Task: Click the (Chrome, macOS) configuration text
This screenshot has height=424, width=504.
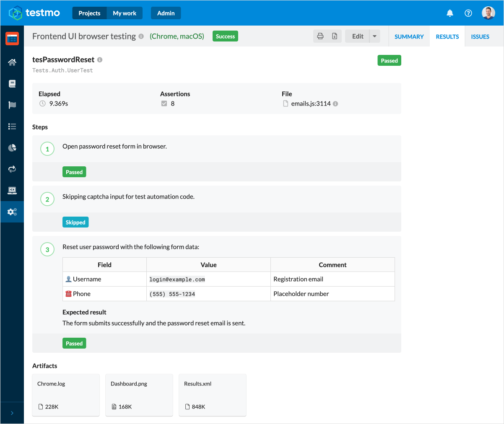Action: pyautogui.click(x=177, y=36)
